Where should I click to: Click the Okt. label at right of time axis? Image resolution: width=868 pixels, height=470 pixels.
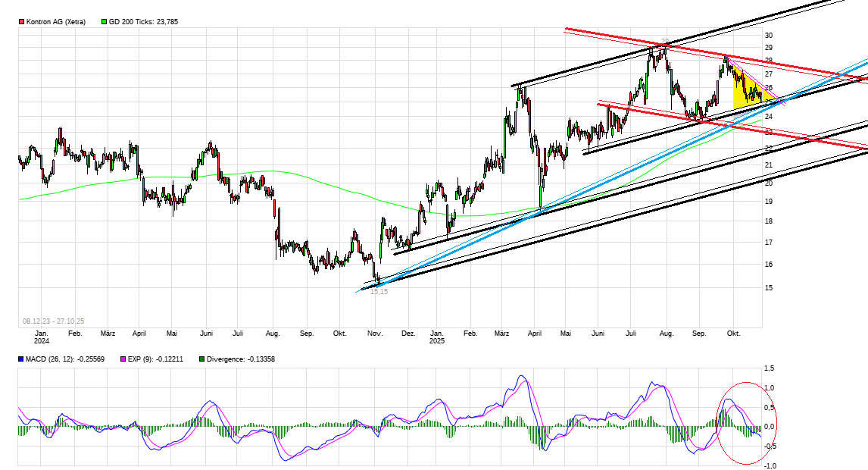733,334
